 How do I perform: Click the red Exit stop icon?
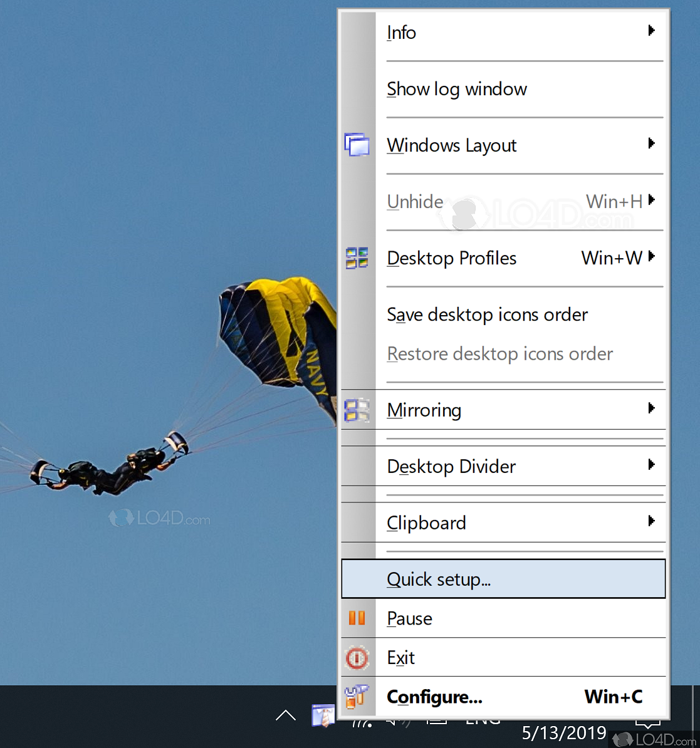point(357,658)
